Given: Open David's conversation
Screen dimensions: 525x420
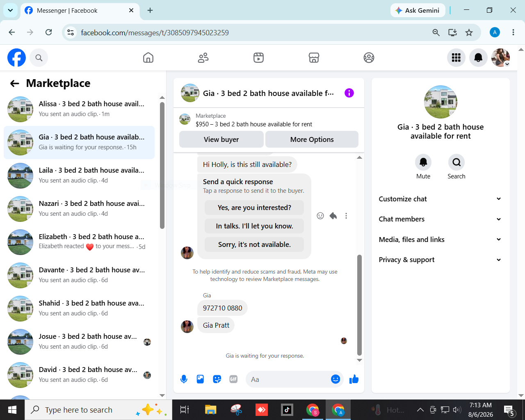Looking at the screenshot, I should (79, 375).
